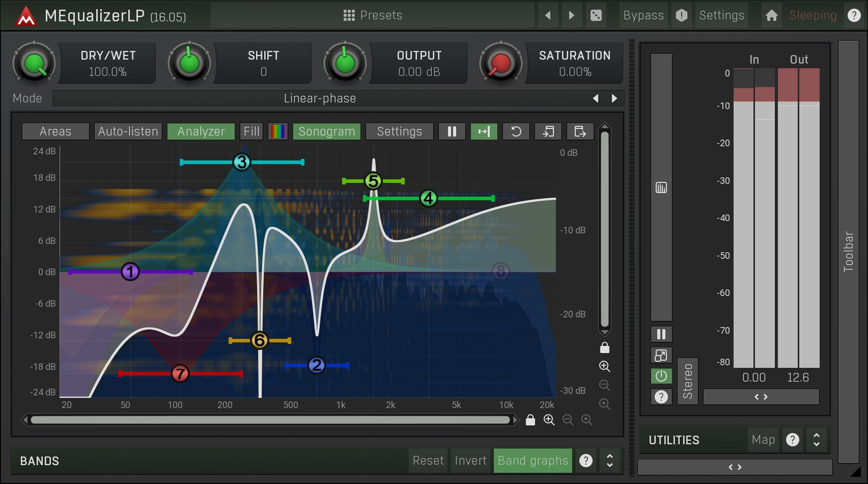Toggle Band graphs display
Viewport: 868px width, 484px height.
click(x=533, y=461)
